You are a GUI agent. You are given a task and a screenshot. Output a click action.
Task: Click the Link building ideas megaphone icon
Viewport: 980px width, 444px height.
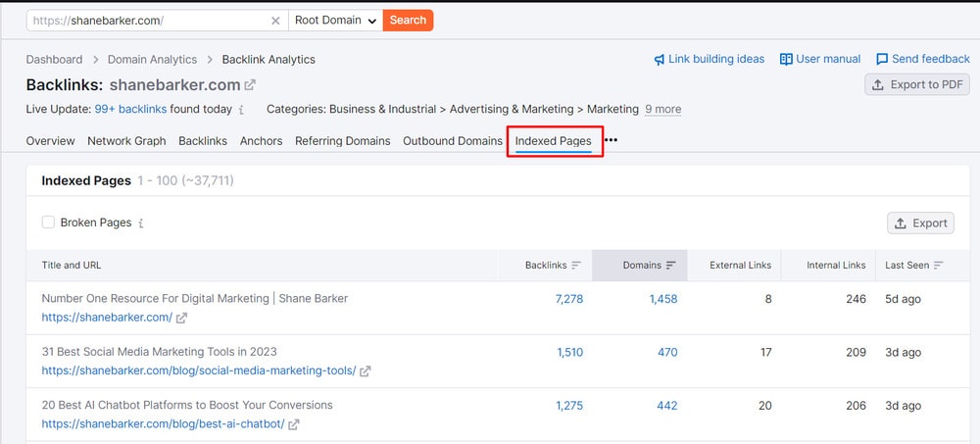point(660,60)
